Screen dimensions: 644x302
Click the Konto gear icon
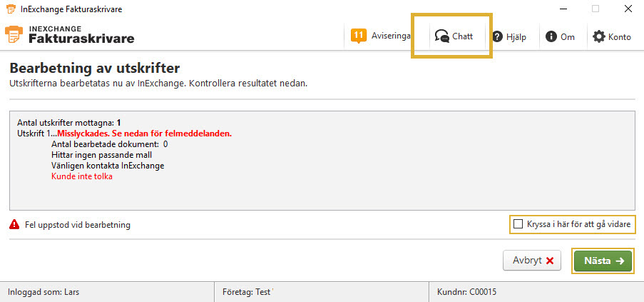599,36
